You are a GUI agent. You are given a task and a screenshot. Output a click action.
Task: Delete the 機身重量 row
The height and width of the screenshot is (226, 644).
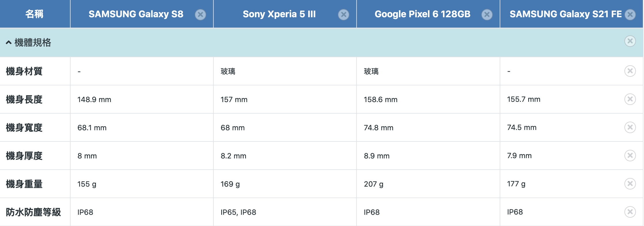point(630,184)
